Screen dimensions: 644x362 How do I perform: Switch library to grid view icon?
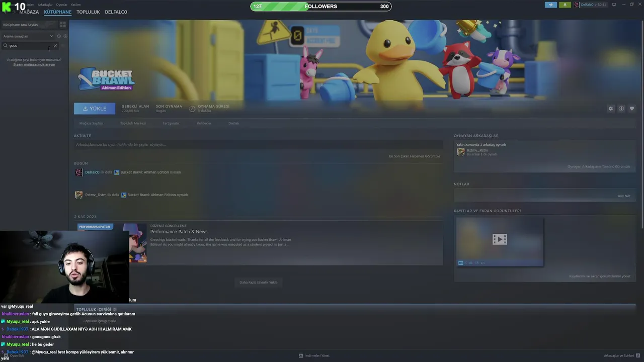point(63,24)
